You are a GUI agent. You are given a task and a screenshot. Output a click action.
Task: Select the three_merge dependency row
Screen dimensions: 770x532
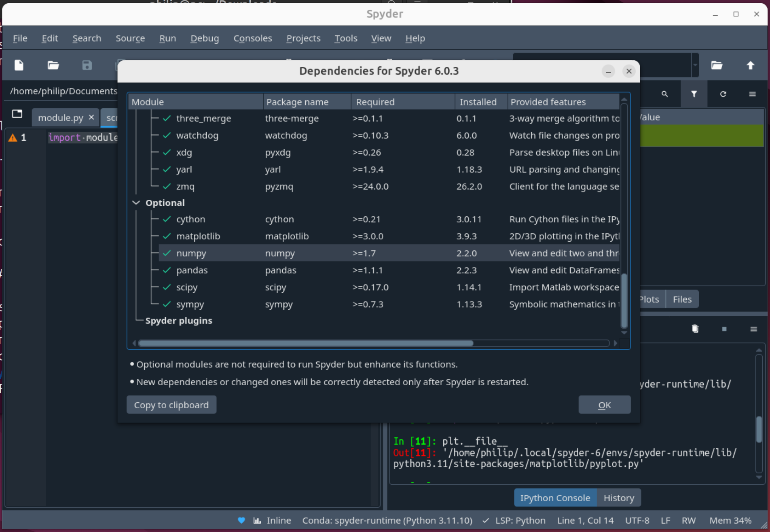tap(389, 118)
